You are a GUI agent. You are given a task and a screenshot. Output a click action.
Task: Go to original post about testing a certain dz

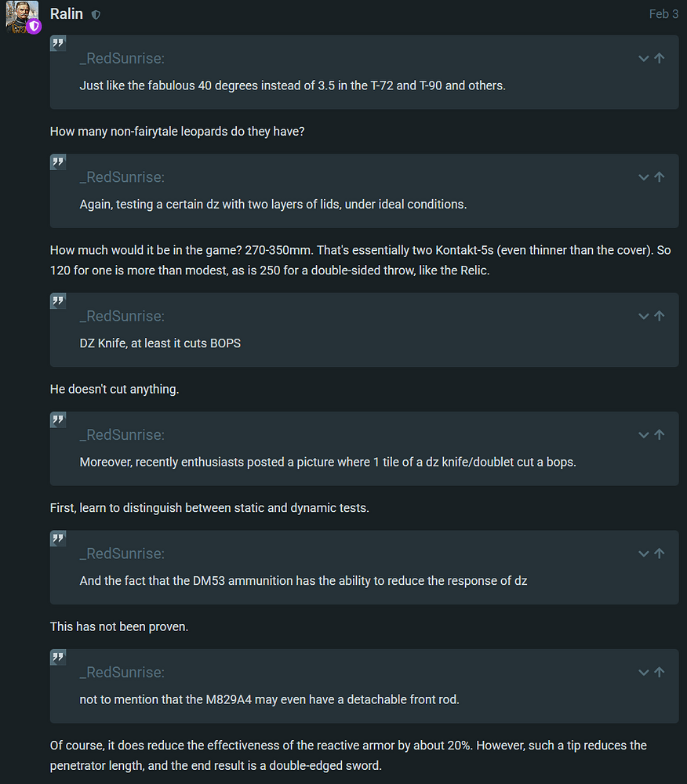click(660, 178)
